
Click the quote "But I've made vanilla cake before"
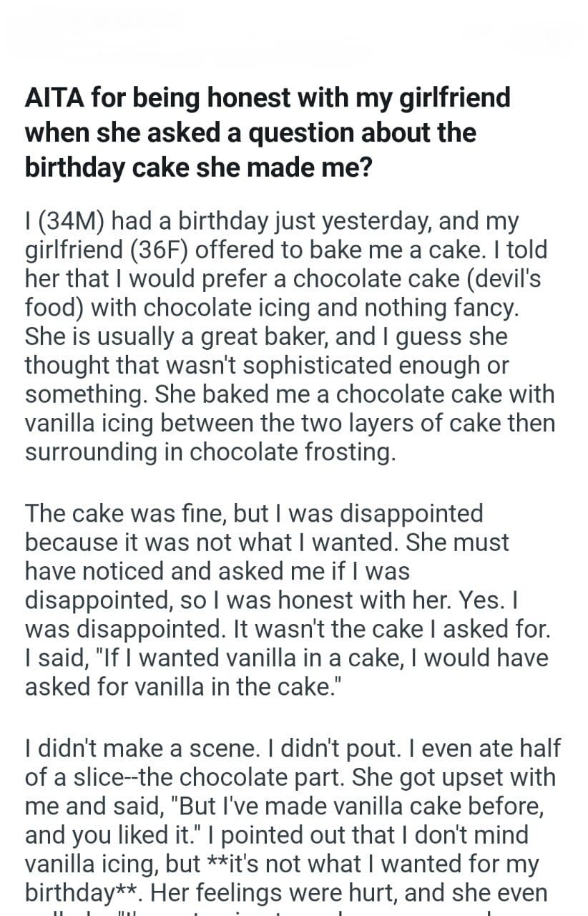[x=351, y=806]
